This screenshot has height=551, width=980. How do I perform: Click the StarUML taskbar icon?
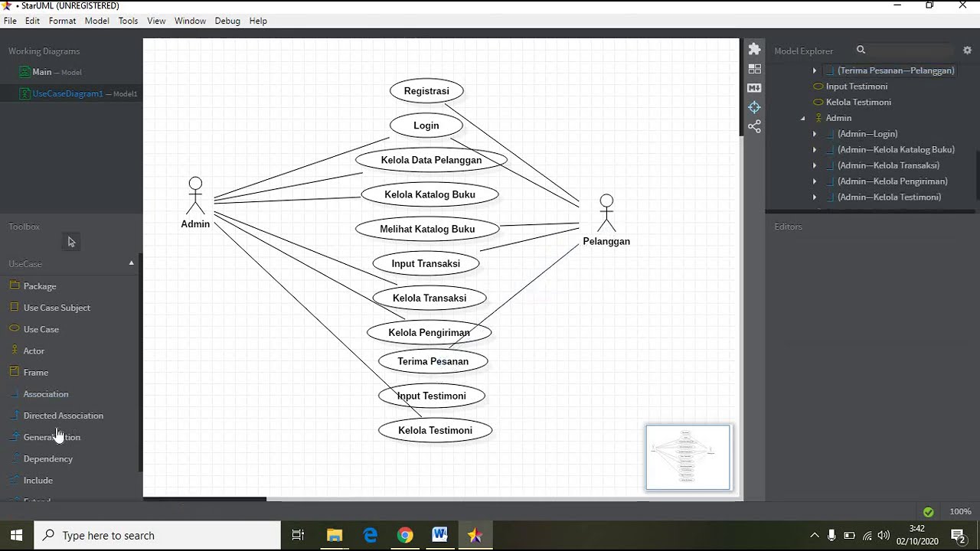475,535
